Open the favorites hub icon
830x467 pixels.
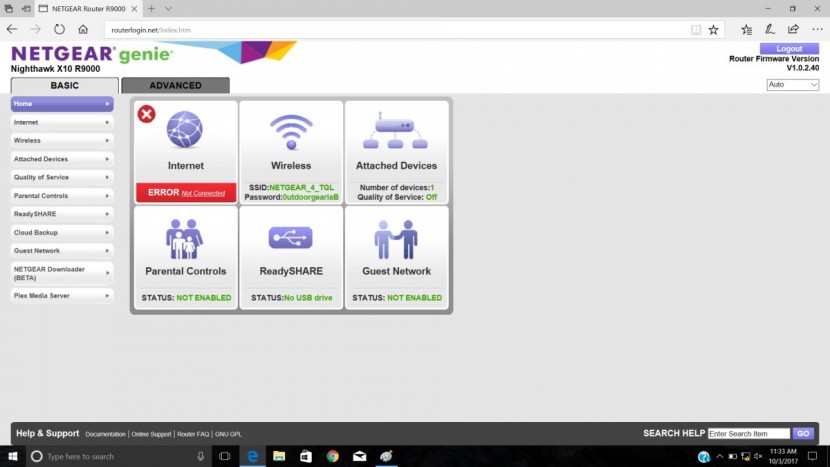coord(746,30)
